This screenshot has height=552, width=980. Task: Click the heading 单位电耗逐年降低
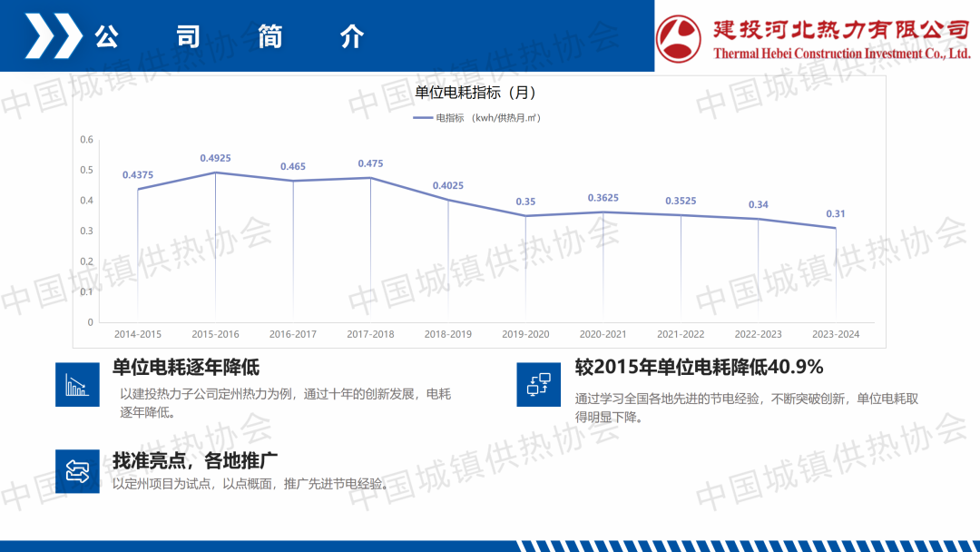pos(186,368)
